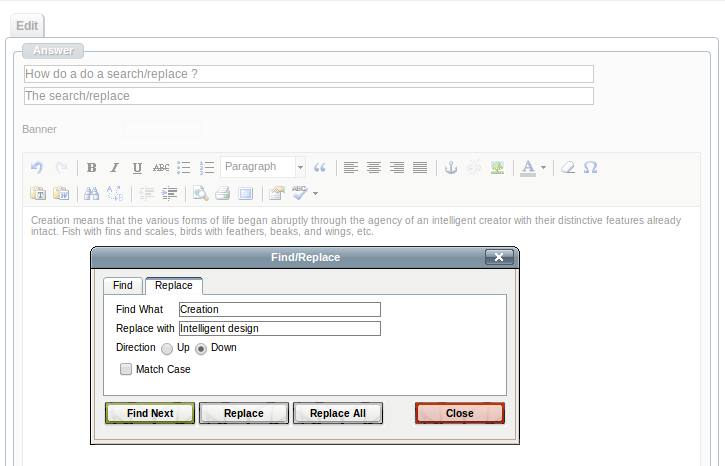Select the Down direction radio button
725x466 pixels.
pos(201,349)
